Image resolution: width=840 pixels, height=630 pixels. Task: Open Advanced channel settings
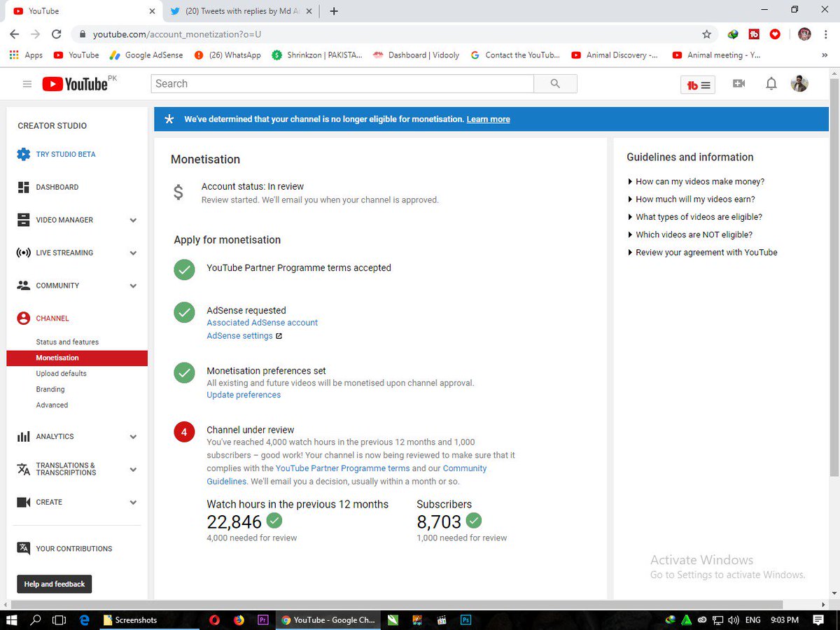[52, 405]
